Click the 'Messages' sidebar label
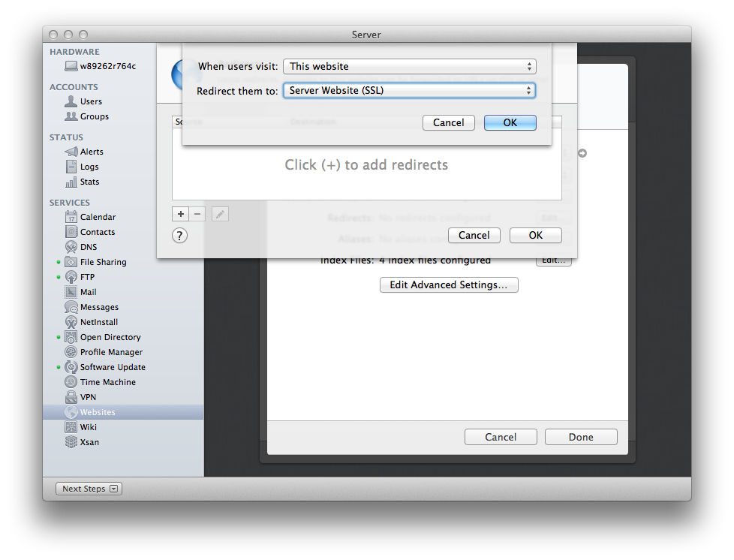This screenshot has width=734, height=560. (x=99, y=307)
